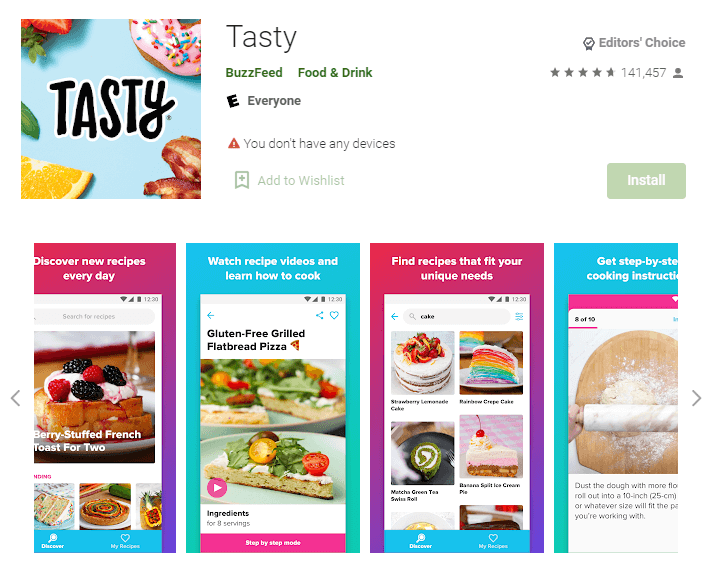Viewport: 711px width, 569px height.
Task: Open the 'Discover new recipes' screenshot
Action: [x=105, y=398]
